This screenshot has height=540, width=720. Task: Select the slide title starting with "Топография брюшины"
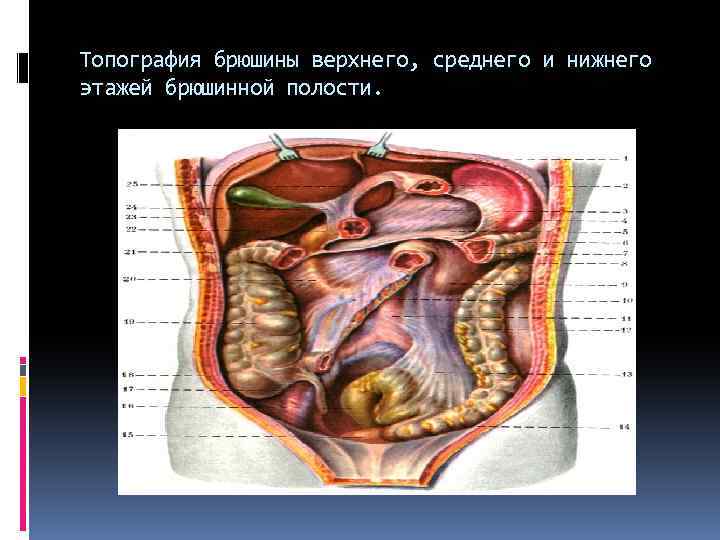point(366,74)
